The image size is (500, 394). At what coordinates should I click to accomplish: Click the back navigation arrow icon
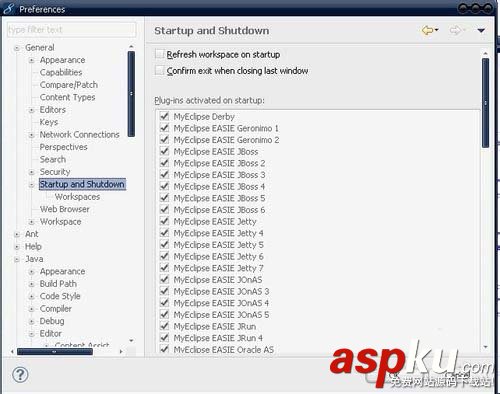pyautogui.click(x=427, y=30)
